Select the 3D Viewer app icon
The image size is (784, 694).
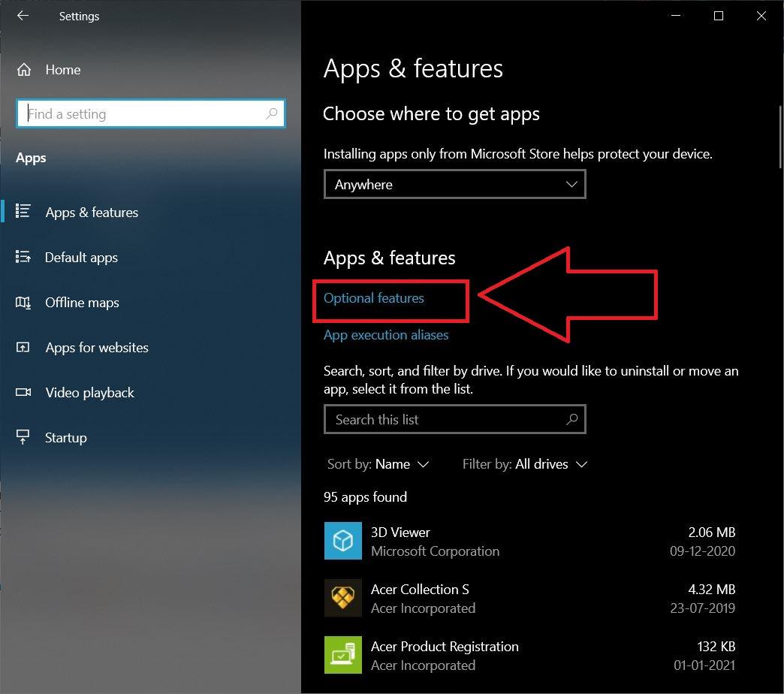(x=342, y=541)
